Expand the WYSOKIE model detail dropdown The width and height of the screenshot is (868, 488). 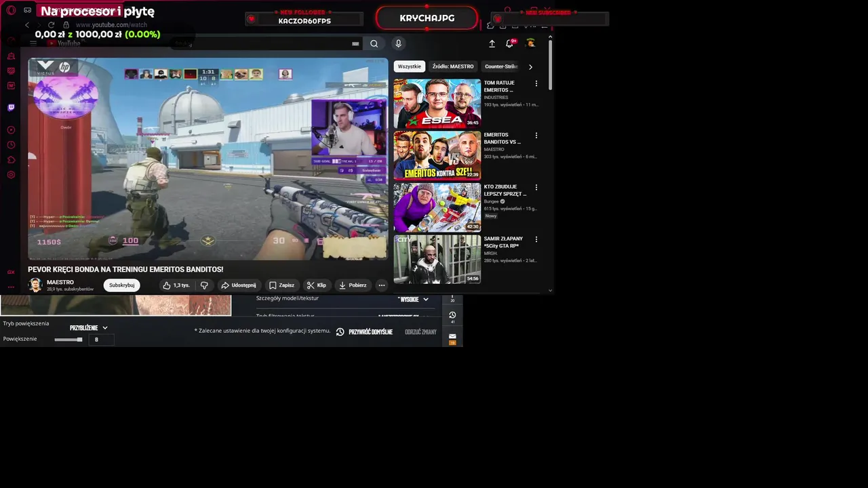pyautogui.click(x=413, y=300)
